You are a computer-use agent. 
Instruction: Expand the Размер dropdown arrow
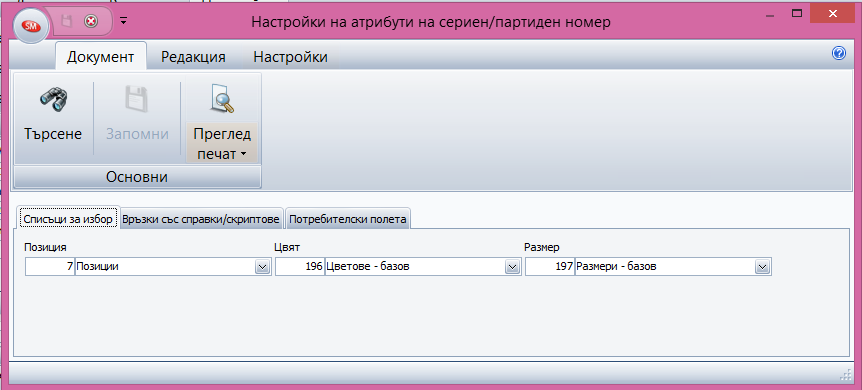click(762, 267)
